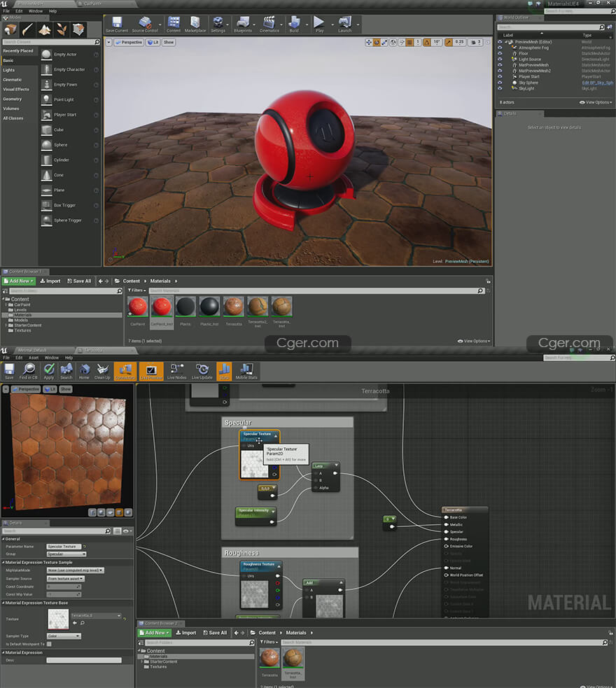This screenshot has height=688, width=616.
Task: Click Save in the material editor toolbar
Action: (9, 371)
